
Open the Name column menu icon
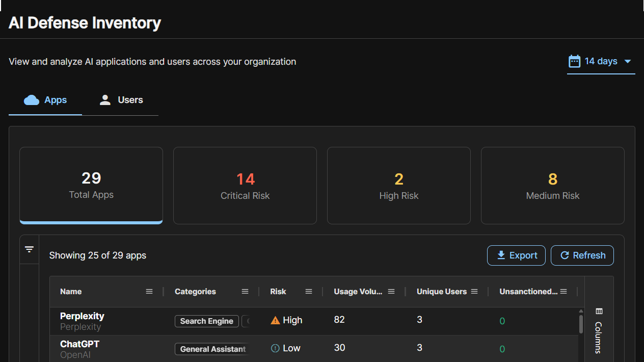pos(149,292)
